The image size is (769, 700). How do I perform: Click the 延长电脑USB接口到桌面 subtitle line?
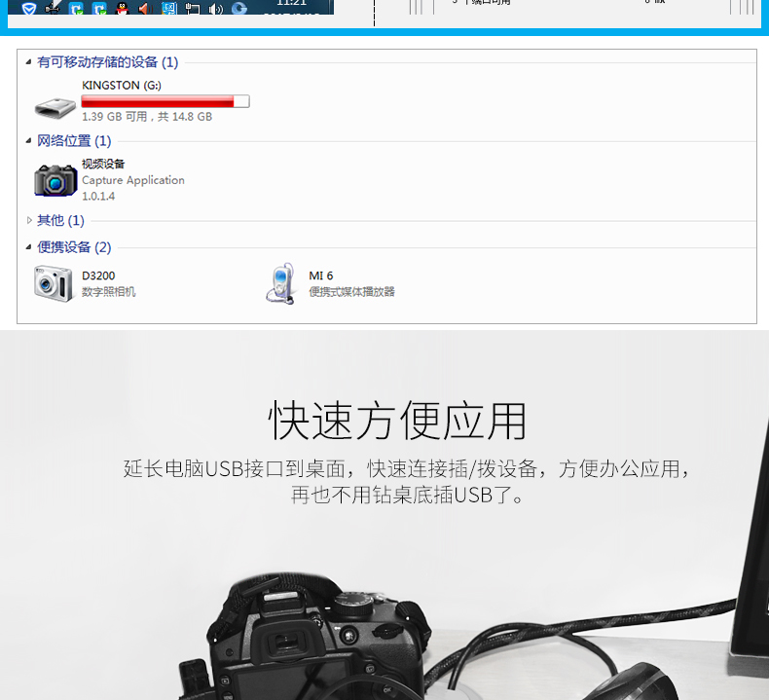pos(407,469)
